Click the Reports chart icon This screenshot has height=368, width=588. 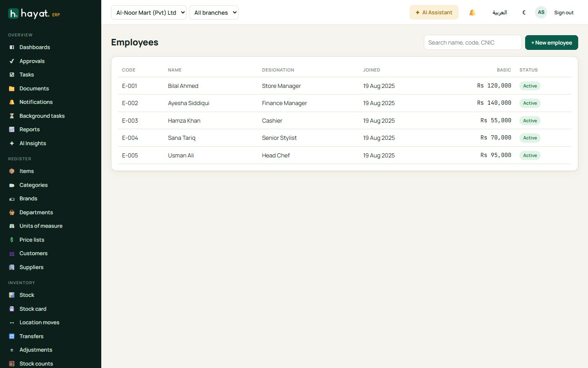12,130
